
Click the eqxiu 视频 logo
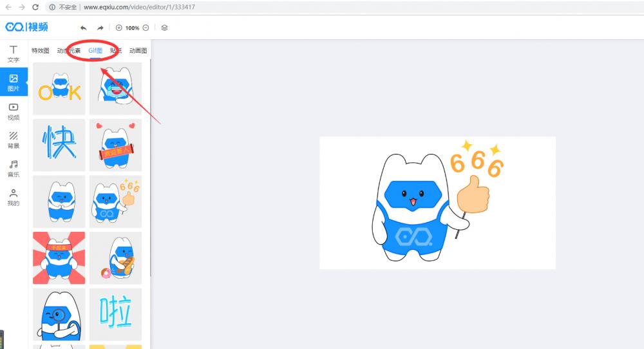point(26,27)
